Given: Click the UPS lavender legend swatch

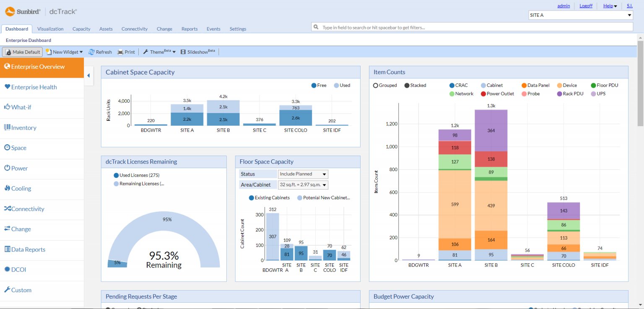Looking at the screenshot, I should [x=593, y=94].
